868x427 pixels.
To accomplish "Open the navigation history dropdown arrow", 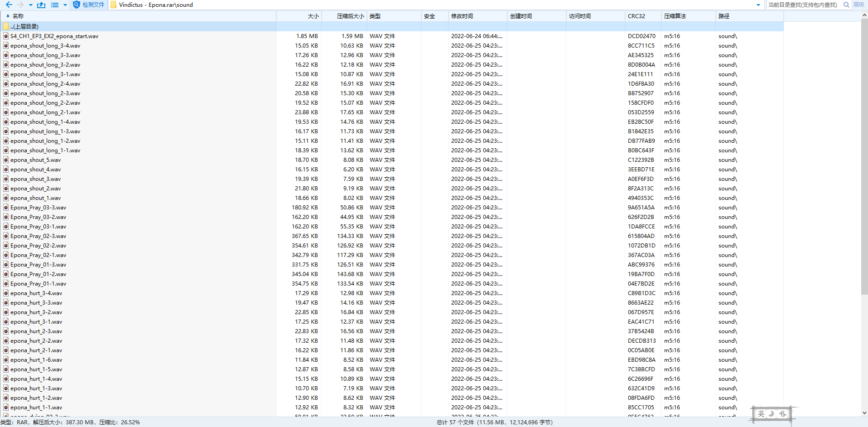I will click(x=30, y=5).
